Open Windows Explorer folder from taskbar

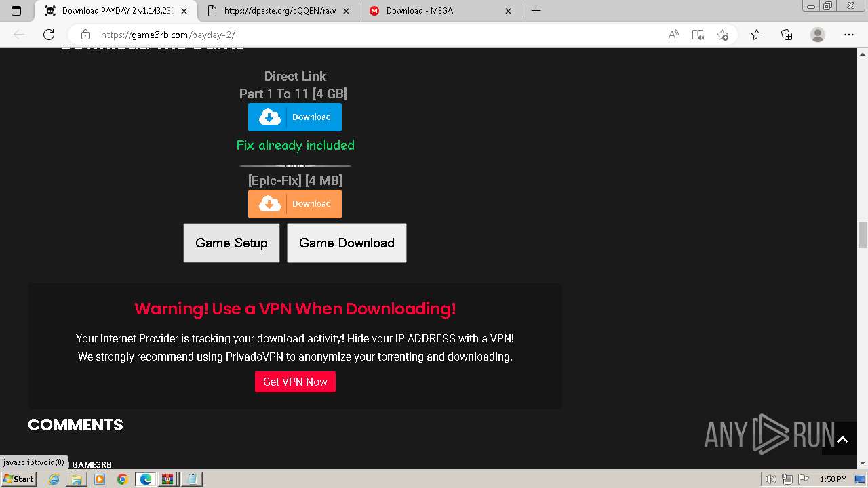point(77,479)
